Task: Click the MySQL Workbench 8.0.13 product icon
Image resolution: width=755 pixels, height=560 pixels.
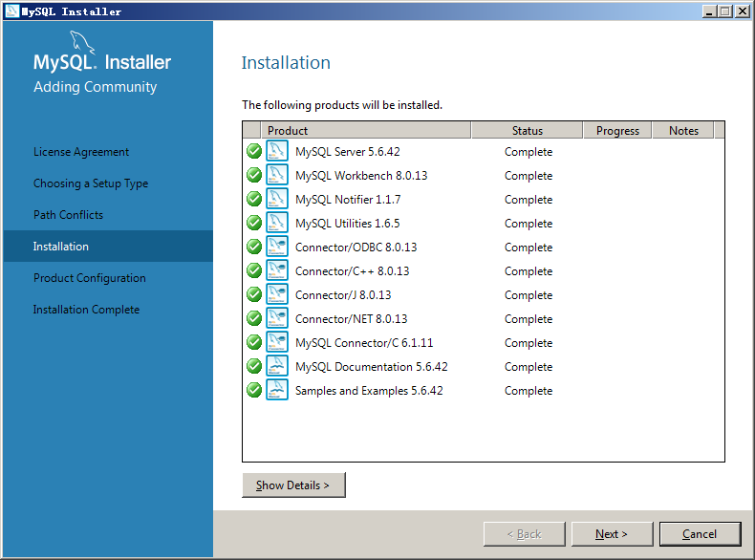Action: [277, 175]
